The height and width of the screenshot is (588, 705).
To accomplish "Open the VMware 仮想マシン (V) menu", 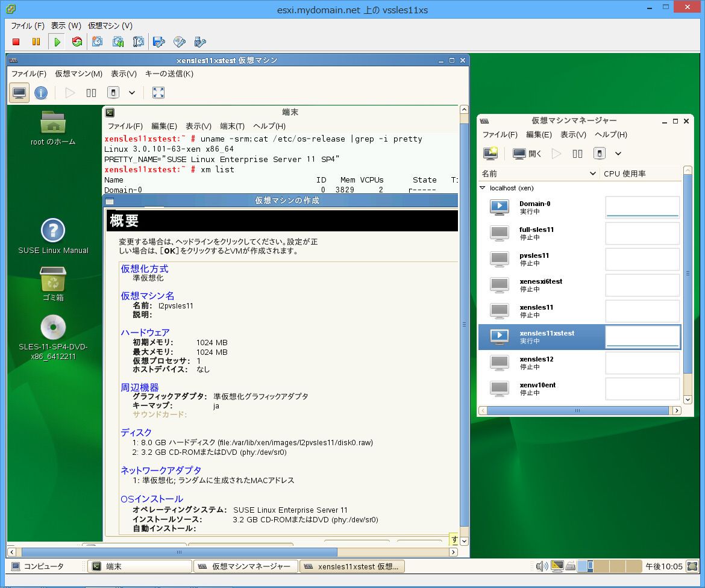I will tap(110, 26).
